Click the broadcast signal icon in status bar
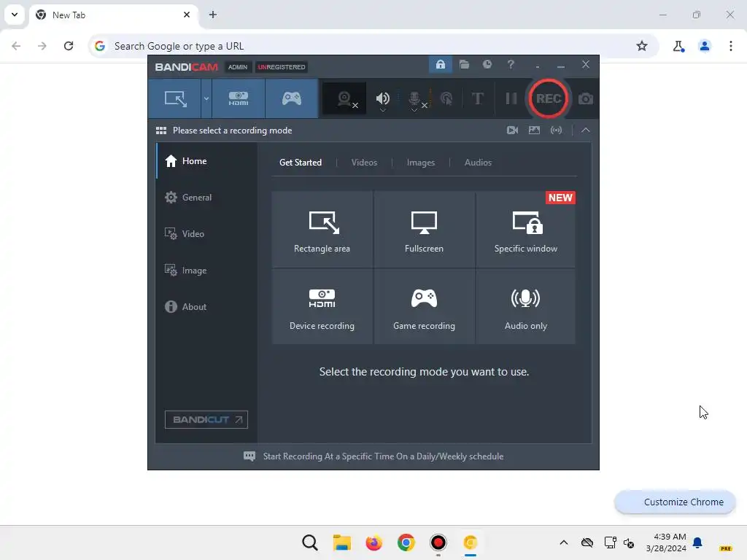The image size is (747, 560). point(556,130)
